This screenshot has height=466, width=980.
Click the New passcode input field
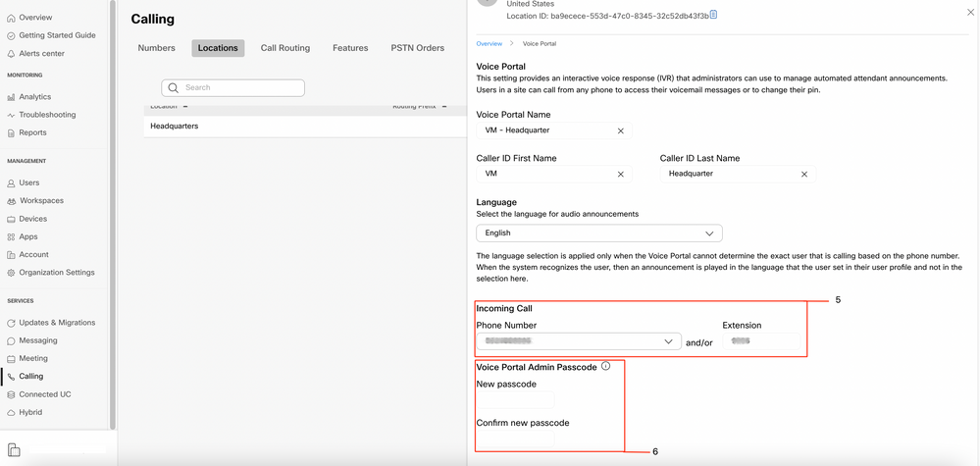click(516, 400)
